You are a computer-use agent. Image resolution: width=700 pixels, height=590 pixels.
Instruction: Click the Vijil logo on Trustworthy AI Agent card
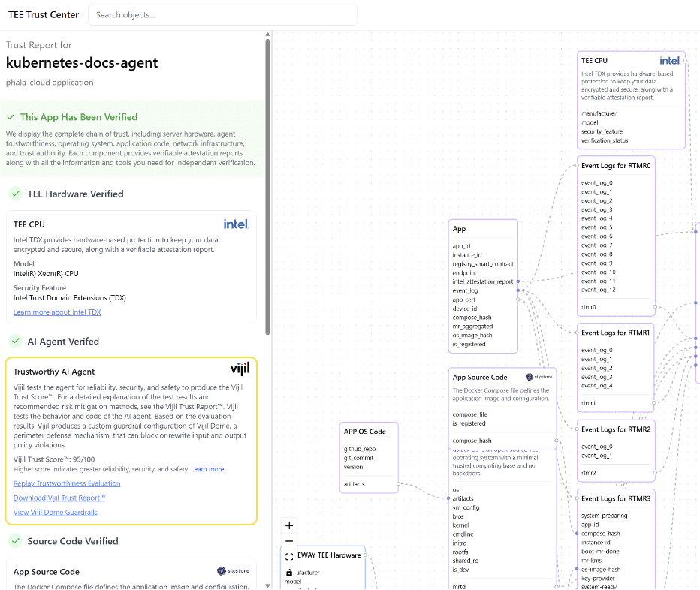click(x=239, y=370)
